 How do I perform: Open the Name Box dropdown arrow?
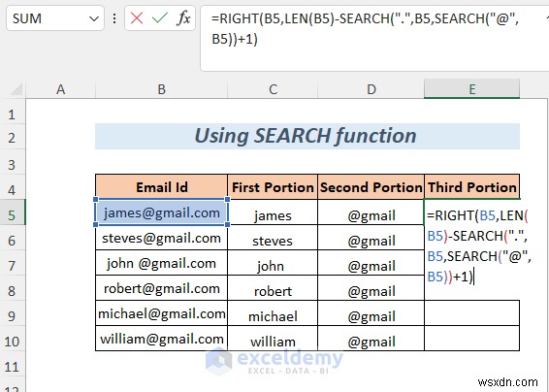click(93, 18)
